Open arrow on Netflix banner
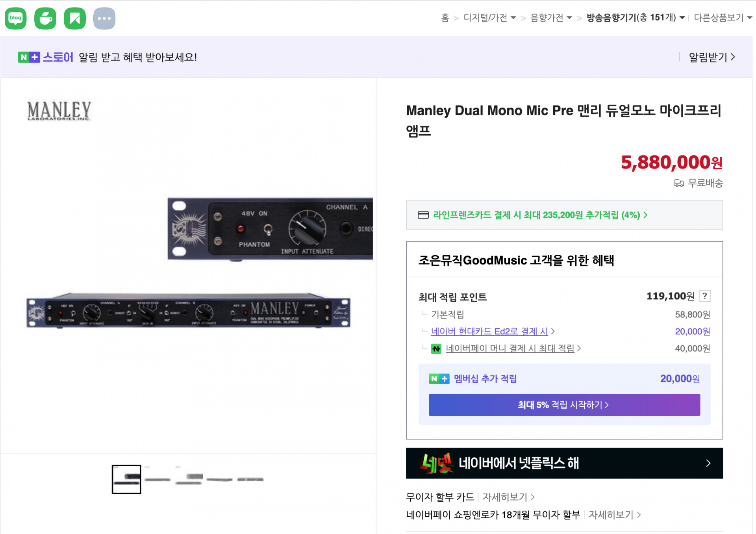 (708, 463)
